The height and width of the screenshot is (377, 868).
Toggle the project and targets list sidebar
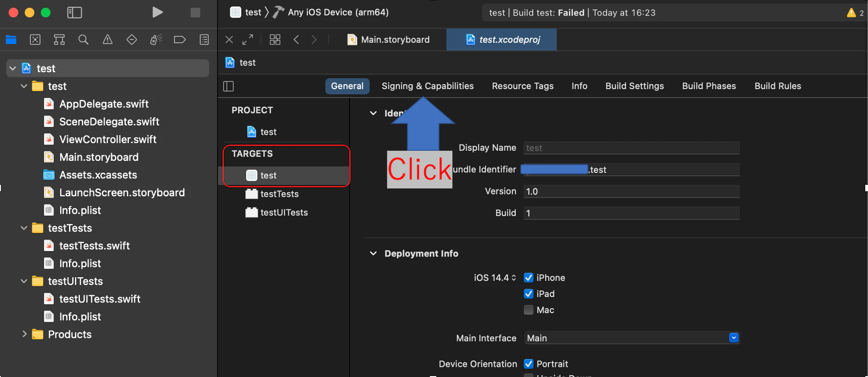point(228,86)
